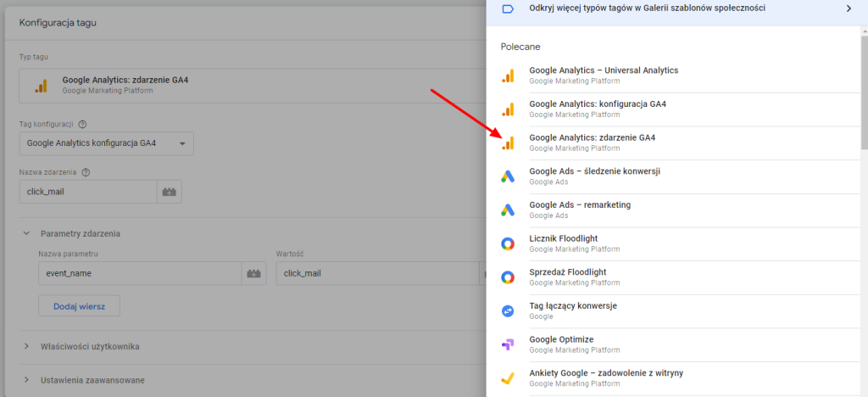Click the Google Ads śledzenie konwersji icon
Viewport: 868px width, 397px height.
tap(509, 176)
